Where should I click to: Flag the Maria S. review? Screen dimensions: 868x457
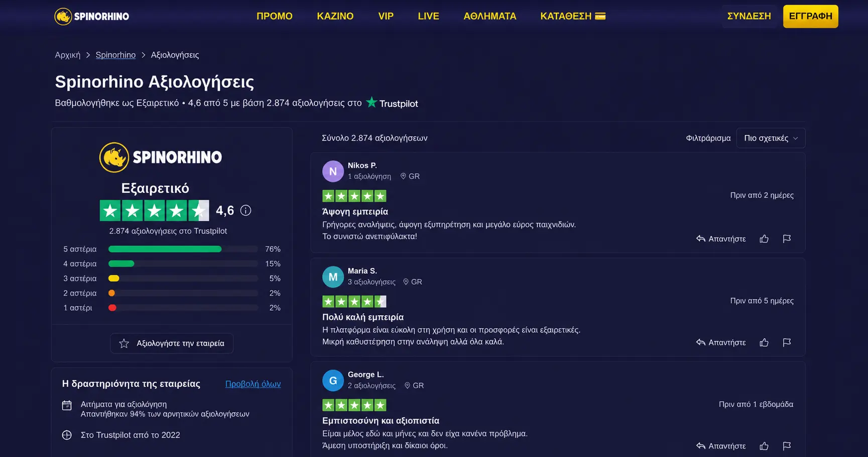(x=787, y=342)
